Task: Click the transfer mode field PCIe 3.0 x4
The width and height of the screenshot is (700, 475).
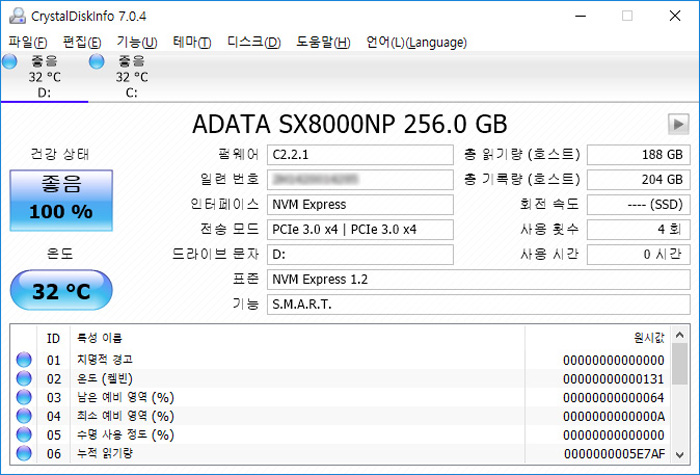Action: (360, 229)
